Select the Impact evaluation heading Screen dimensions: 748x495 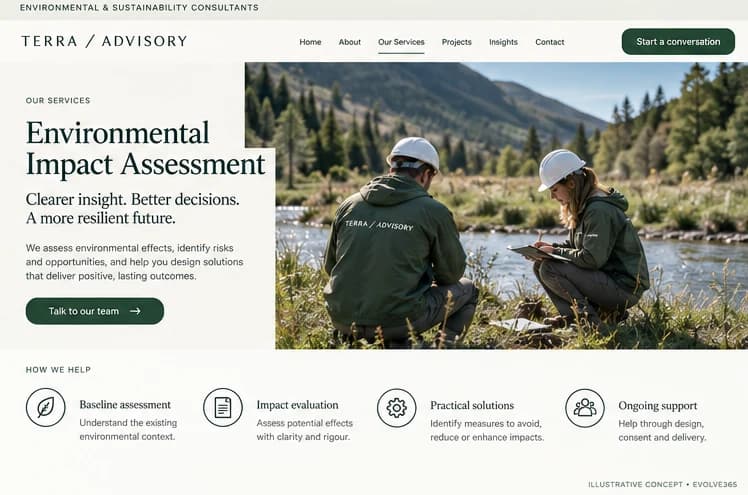point(297,405)
